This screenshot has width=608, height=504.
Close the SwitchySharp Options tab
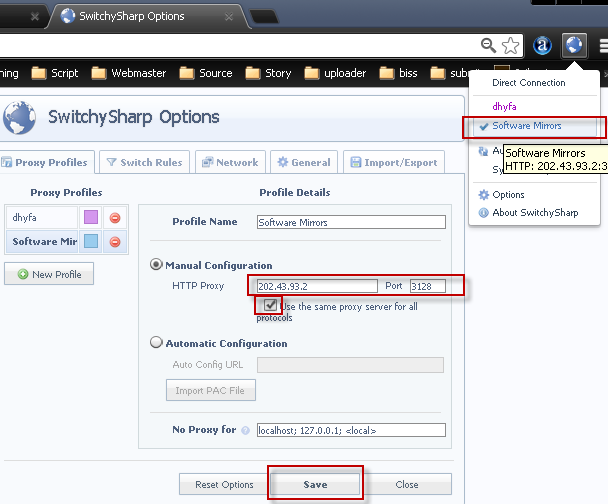point(229,17)
